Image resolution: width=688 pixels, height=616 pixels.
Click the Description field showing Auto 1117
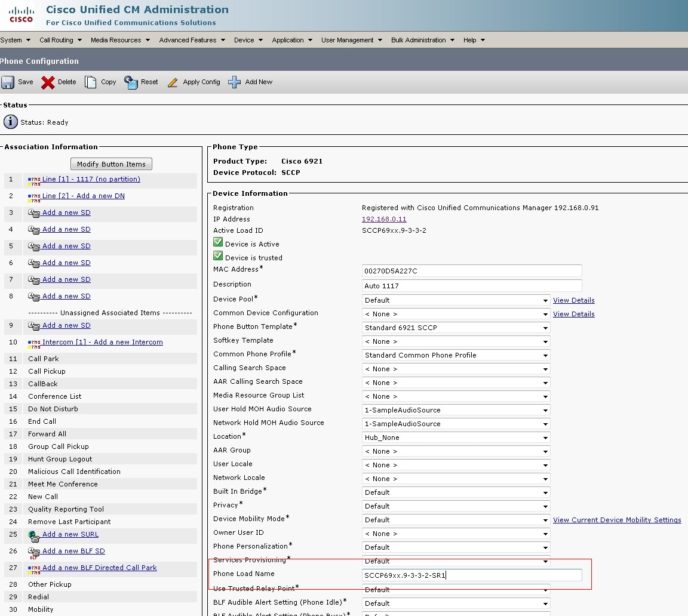pyautogui.click(x=472, y=285)
